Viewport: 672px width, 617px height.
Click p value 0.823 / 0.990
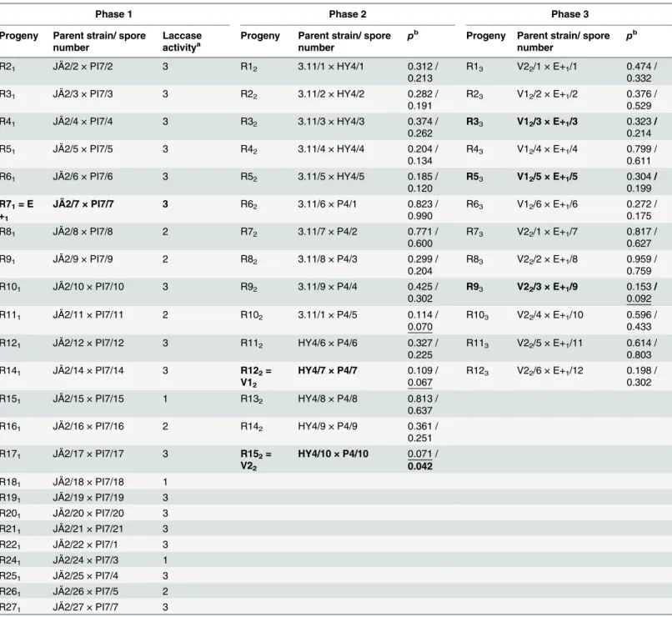tap(423, 210)
